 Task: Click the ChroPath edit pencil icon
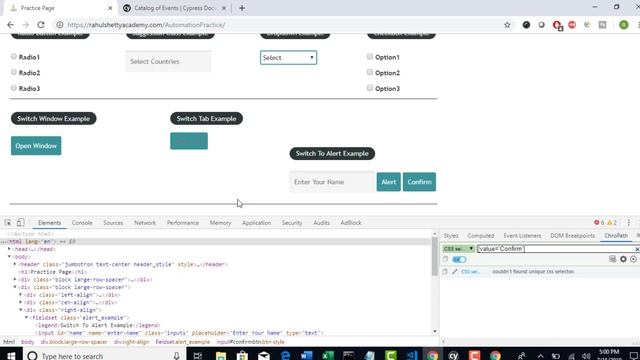pos(454,271)
